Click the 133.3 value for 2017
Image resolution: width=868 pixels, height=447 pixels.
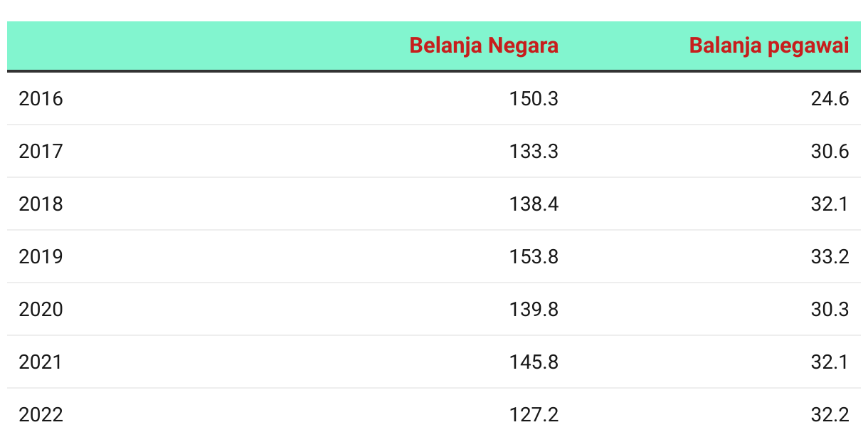534,152
